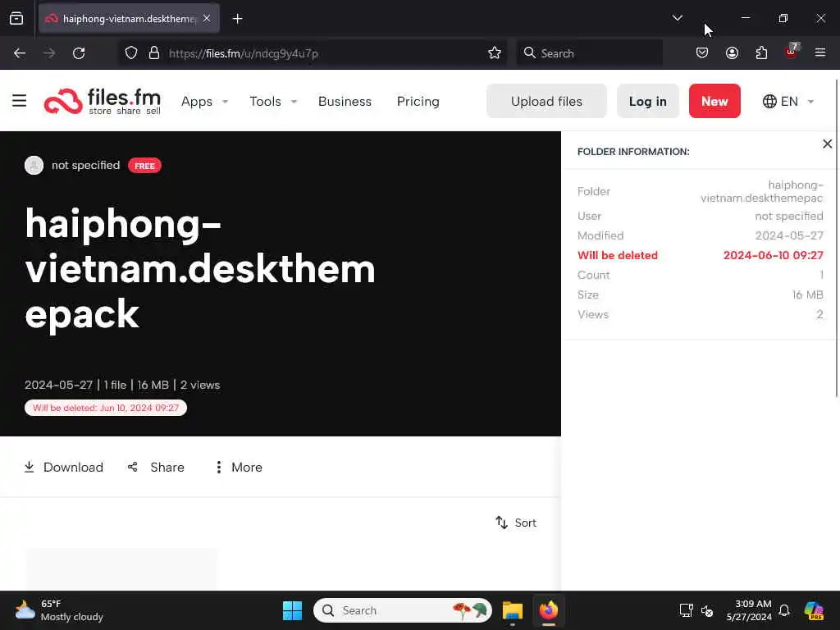Go back to previous page

click(x=20, y=52)
